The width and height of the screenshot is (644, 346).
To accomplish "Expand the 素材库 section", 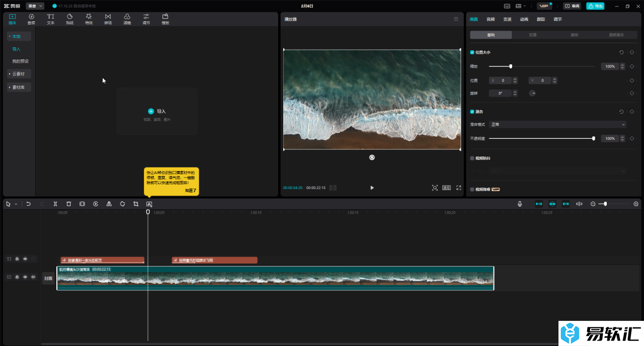I will (x=19, y=87).
